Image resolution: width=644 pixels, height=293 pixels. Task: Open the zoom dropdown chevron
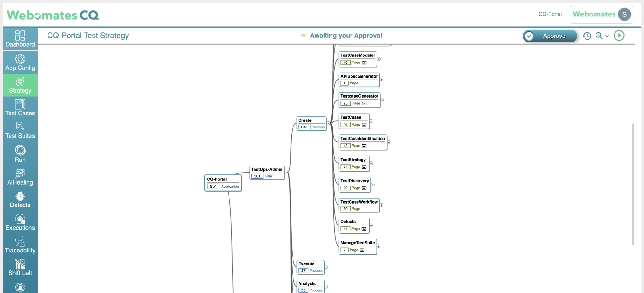point(607,36)
